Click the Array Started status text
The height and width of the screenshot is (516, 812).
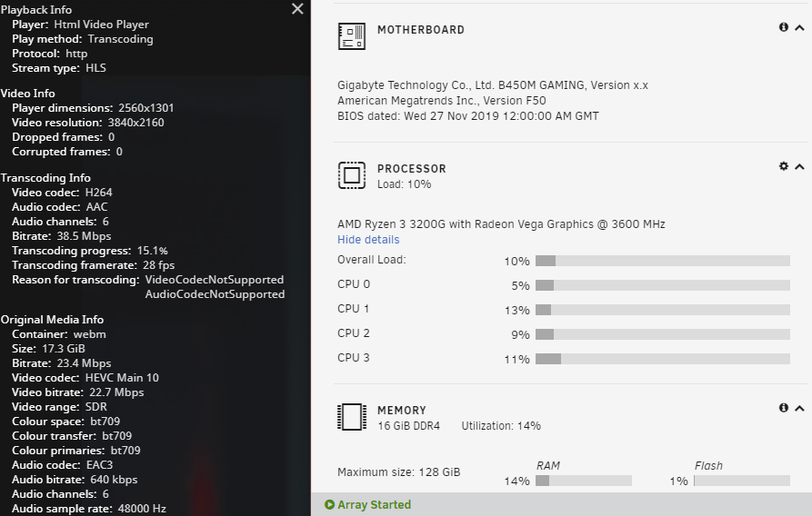click(x=374, y=504)
